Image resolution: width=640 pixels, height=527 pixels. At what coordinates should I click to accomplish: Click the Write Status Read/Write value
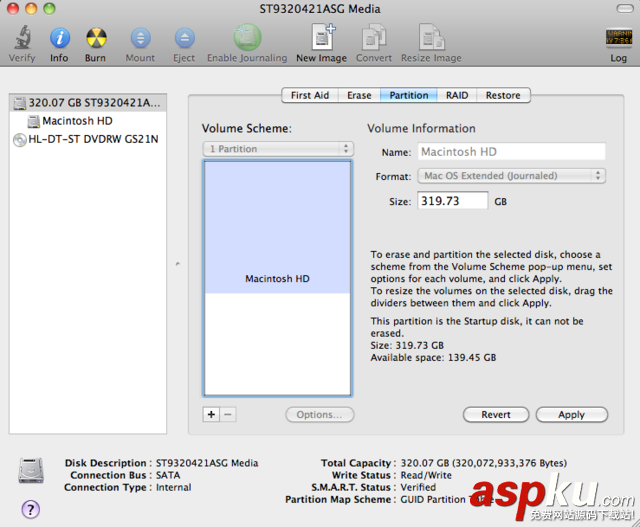[x=426, y=475]
